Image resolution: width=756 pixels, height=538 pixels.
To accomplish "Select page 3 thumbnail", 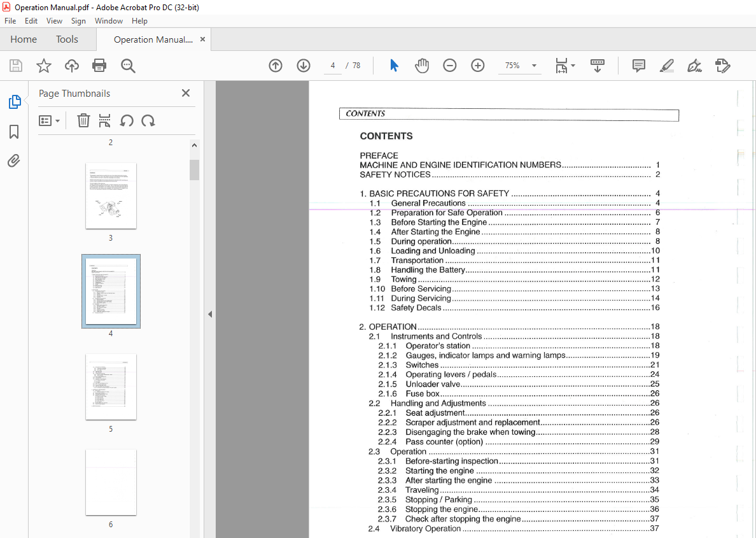I will click(111, 196).
